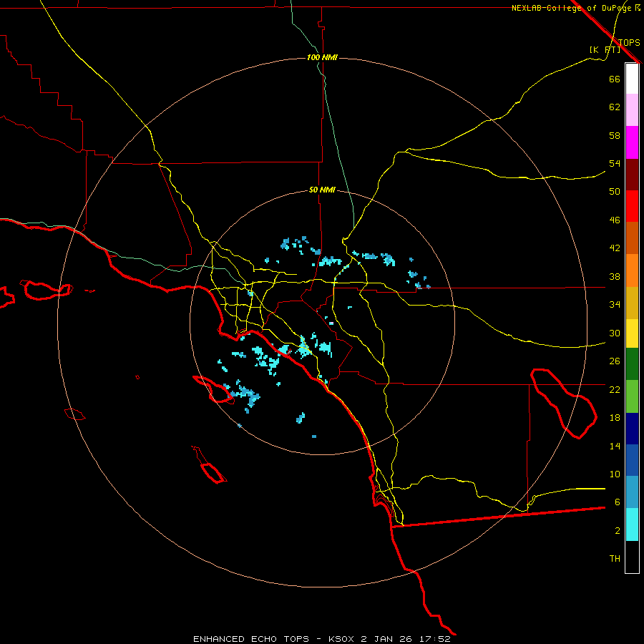Click the TH legend label
The image size is (644, 644).
coord(615,559)
